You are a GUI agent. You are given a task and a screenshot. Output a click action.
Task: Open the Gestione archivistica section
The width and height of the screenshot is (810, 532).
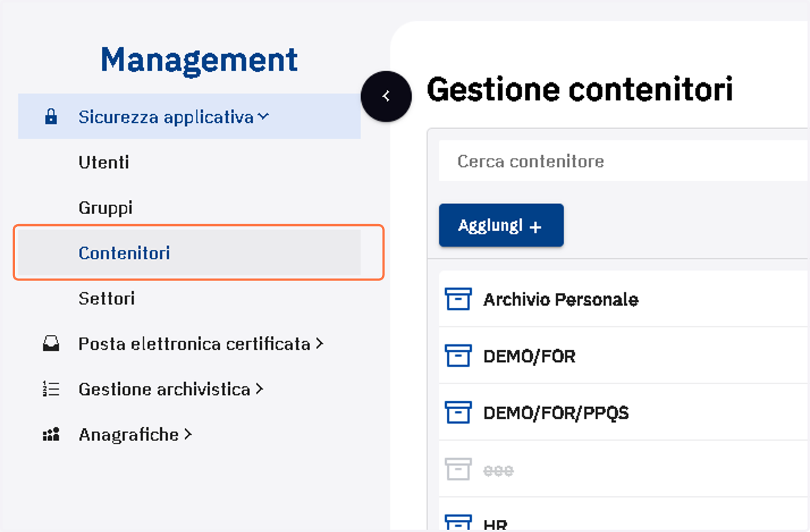point(164,390)
